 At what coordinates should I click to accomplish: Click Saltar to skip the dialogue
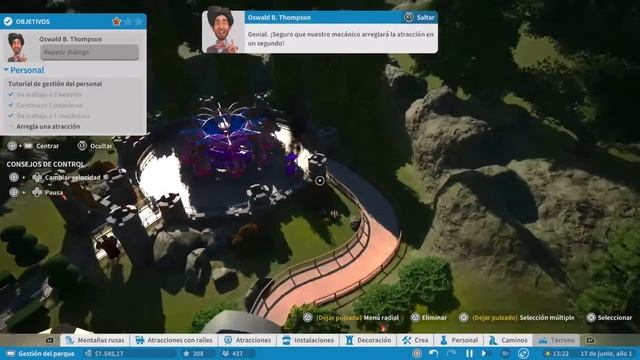(426, 17)
